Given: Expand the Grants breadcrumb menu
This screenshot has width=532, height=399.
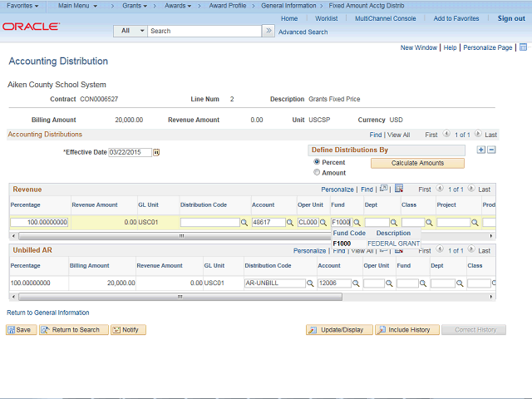Looking at the screenshot, I should click(x=135, y=6).
